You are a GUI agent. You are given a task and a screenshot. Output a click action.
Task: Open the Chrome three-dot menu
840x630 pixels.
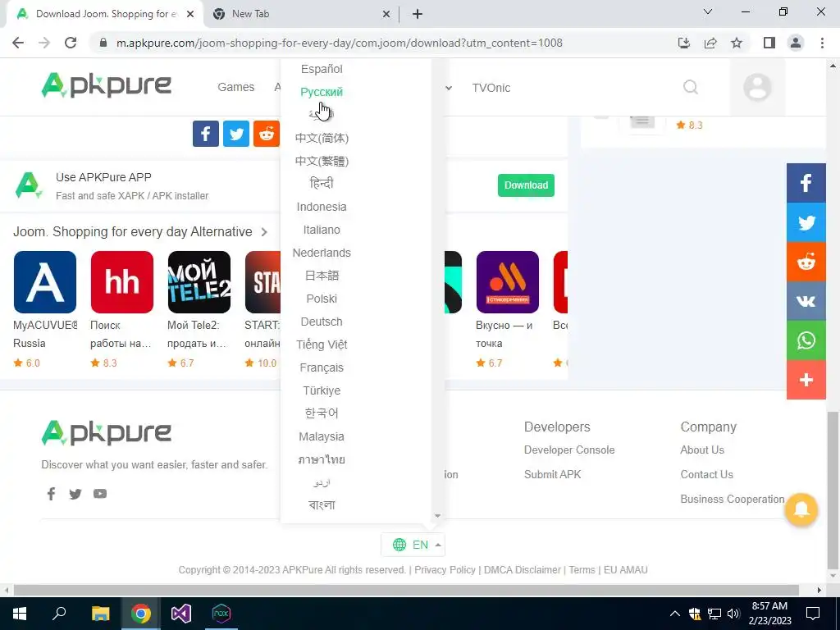[x=822, y=43]
